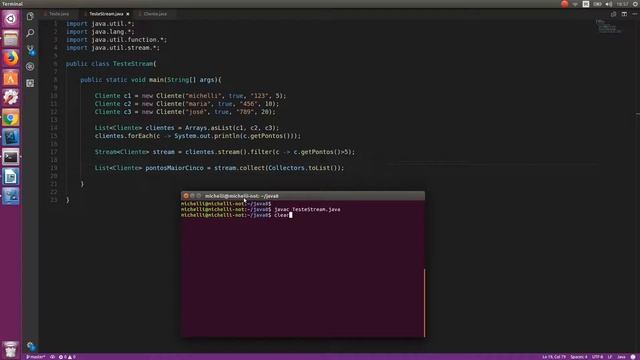Click the Cliente c1 declaration line
640x360 pixels.
tap(190, 96)
